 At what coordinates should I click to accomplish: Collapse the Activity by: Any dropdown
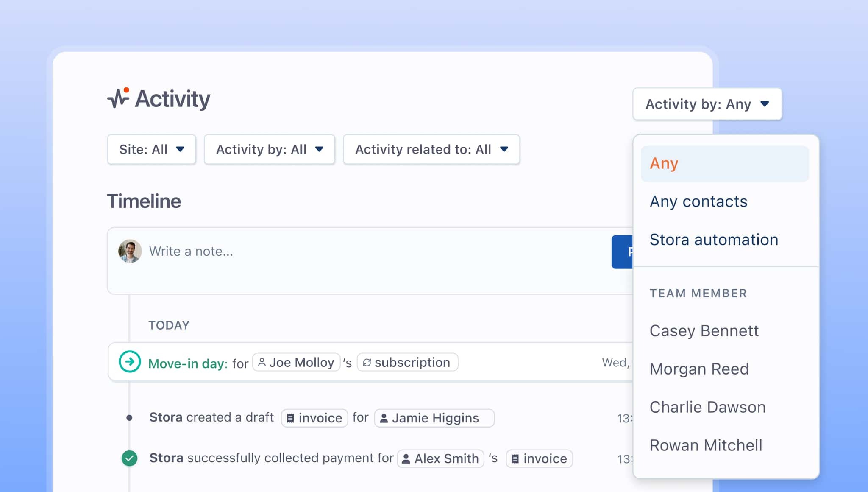coord(707,104)
